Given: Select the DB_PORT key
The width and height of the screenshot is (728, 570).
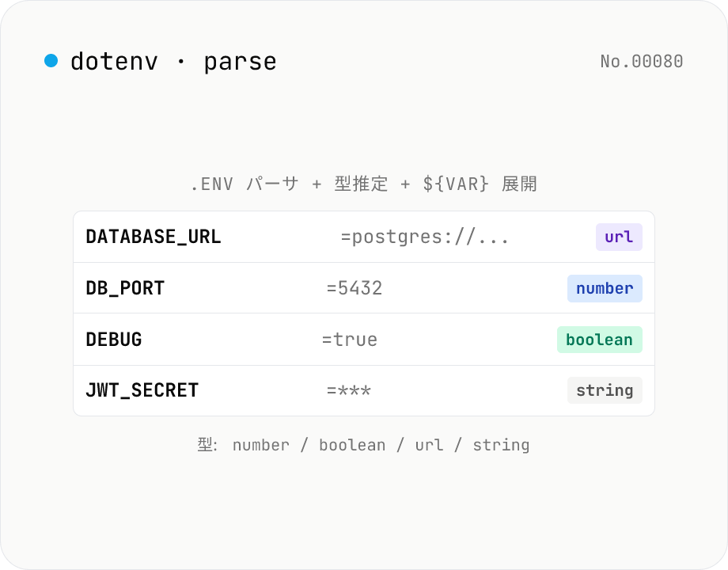Looking at the screenshot, I should [x=125, y=288].
